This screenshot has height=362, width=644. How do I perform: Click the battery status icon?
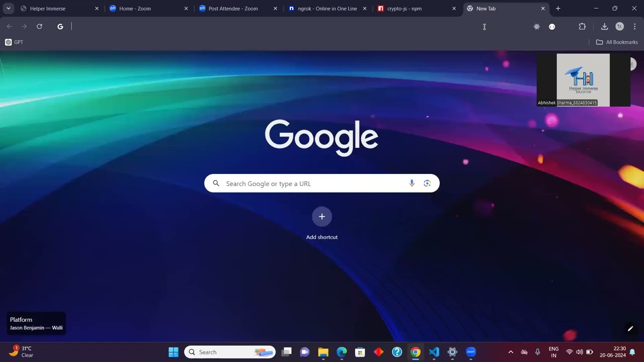(x=590, y=352)
